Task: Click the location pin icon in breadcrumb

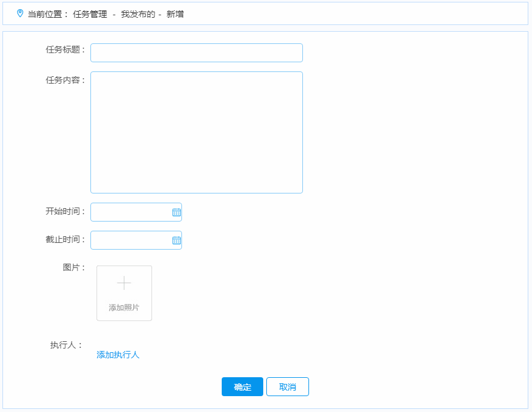Action: (x=20, y=13)
